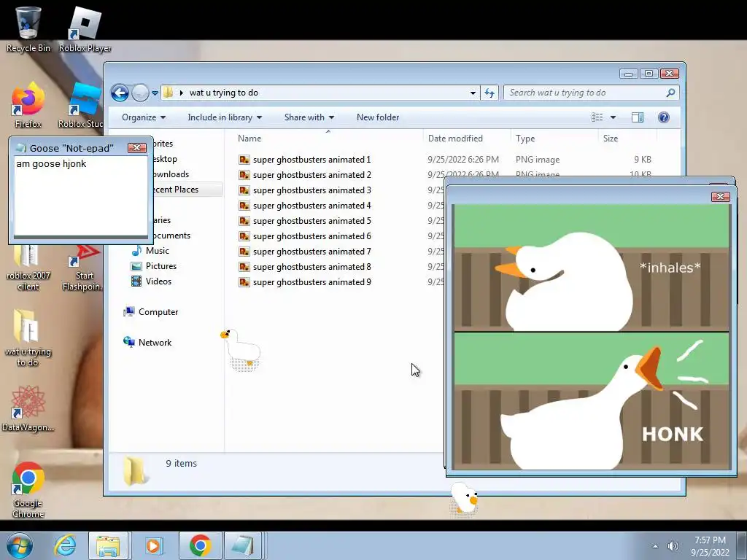Click the 'wat u trying to do' address breadcrumb
This screenshot has height=560, width=747.
coord(224,93)
